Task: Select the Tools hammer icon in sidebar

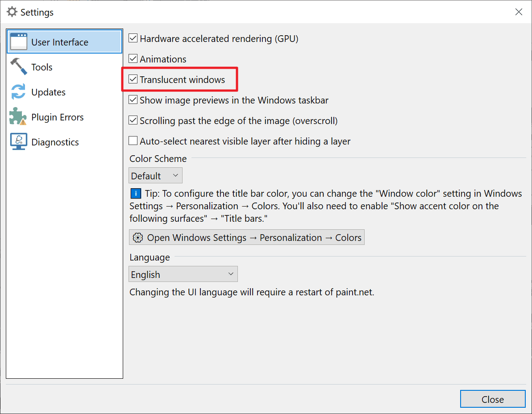Action: [18, 66]
